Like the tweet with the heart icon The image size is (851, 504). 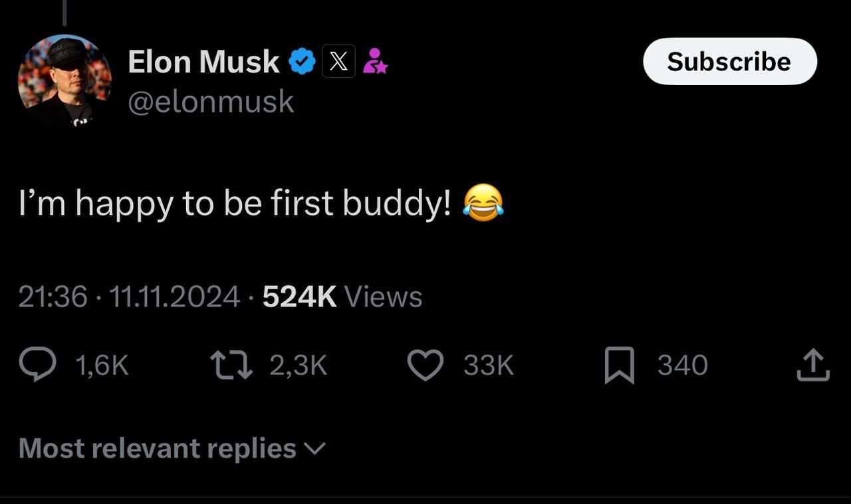point(425,366)
